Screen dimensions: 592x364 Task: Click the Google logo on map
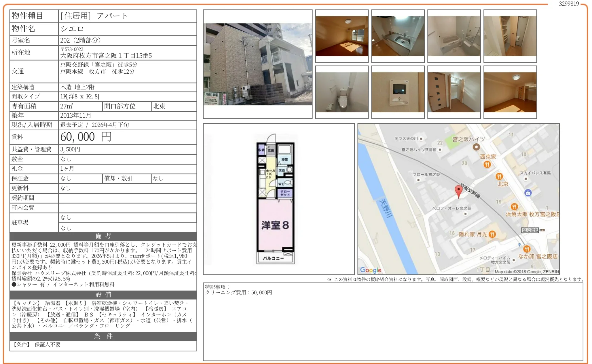[370, 270]
